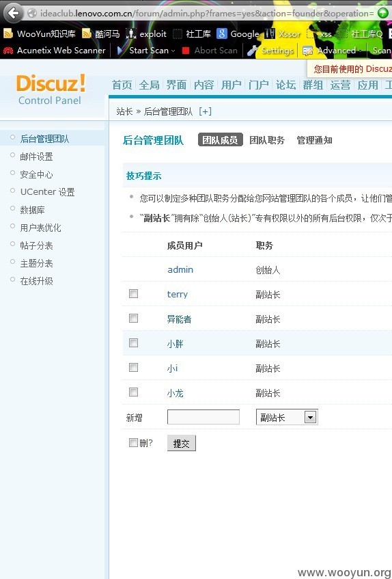Click the 创始人 role text
This screenshot has width=392, height=579.
point(268,270)
